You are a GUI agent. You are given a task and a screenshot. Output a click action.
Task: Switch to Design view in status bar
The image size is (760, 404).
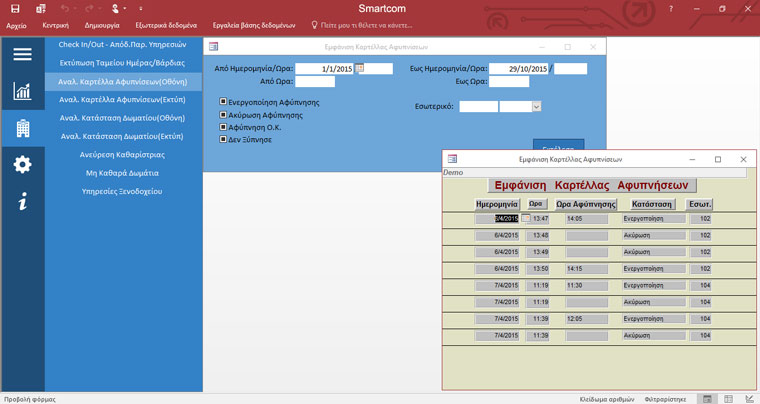[748, 398]
